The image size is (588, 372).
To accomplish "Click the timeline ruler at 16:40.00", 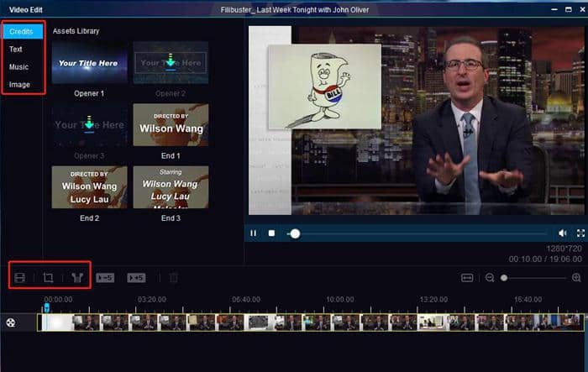I will click(528, 300).
